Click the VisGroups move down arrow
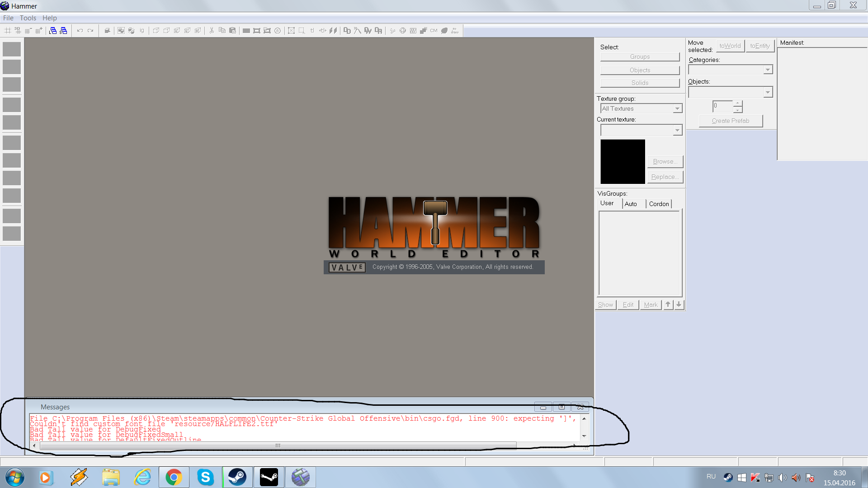The width and height of the screenshot is (868, 488). click(679, 305)
